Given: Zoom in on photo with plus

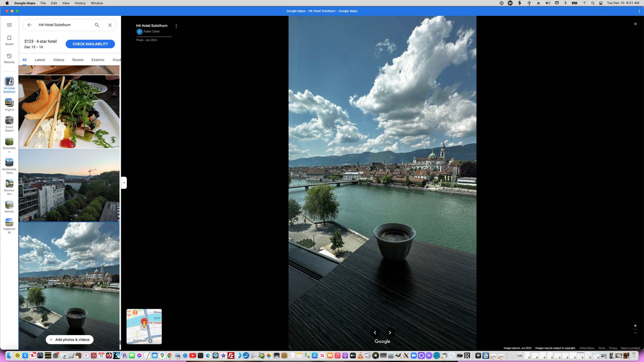Looking at the screenshot, I should (x=635, y=326).
